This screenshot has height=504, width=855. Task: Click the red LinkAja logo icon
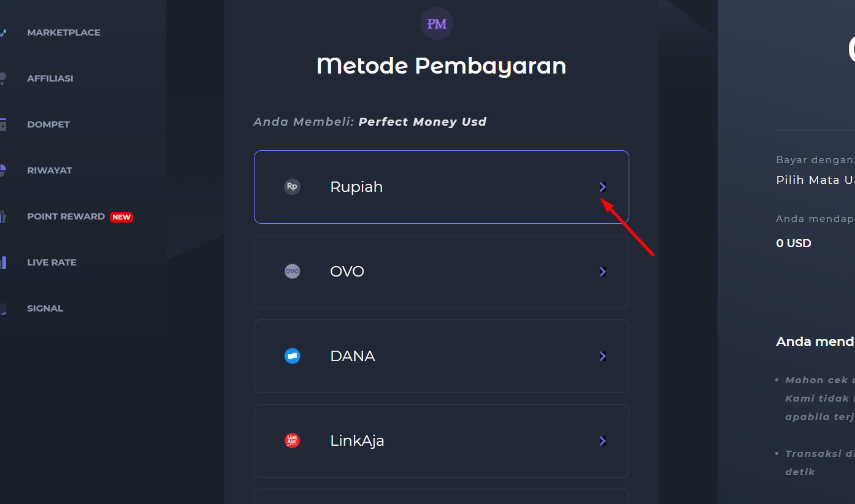pos(293,440)
